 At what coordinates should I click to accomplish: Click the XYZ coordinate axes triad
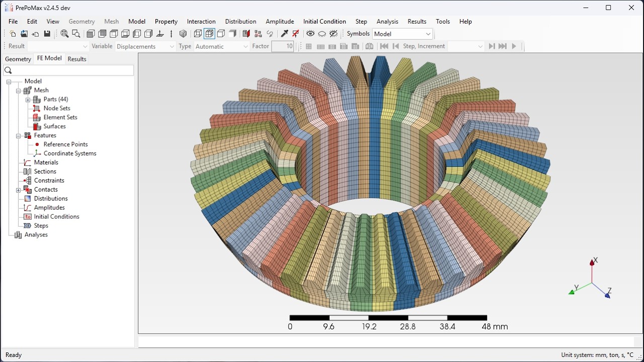point(590,278)
